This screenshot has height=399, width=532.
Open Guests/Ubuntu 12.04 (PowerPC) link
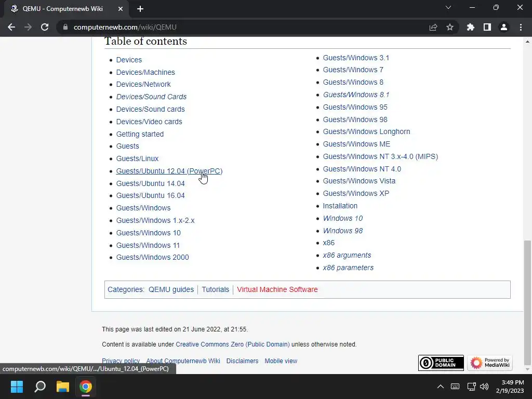(x=169, y=171)
